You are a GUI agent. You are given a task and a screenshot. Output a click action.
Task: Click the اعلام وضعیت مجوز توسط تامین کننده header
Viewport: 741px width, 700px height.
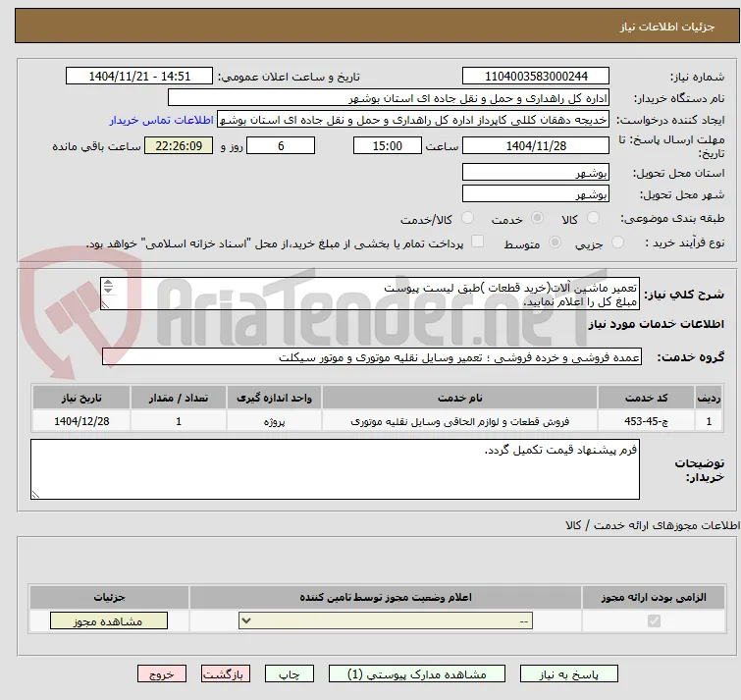point(386,598)
